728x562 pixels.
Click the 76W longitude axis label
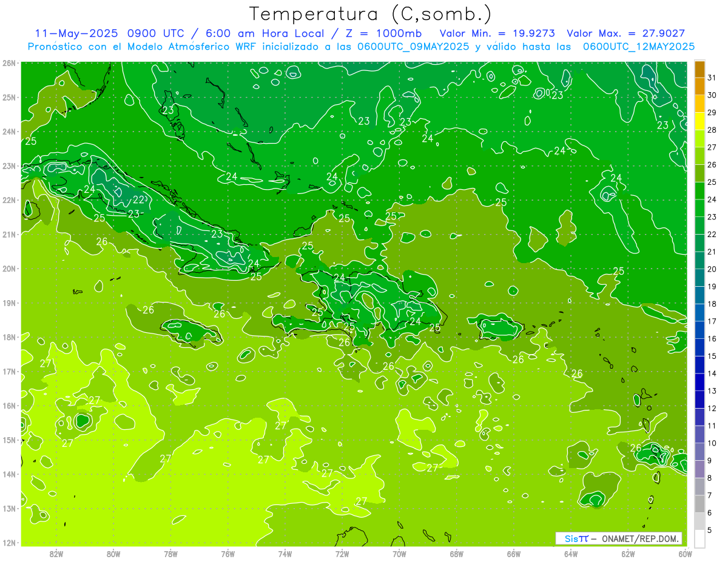[x=228, y=554]
